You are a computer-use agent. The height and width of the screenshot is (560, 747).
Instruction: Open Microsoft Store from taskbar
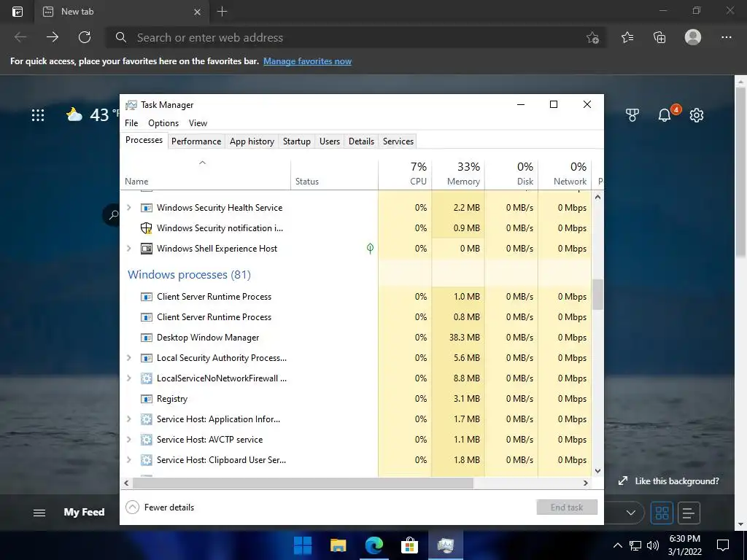click(x=409, y=545)
